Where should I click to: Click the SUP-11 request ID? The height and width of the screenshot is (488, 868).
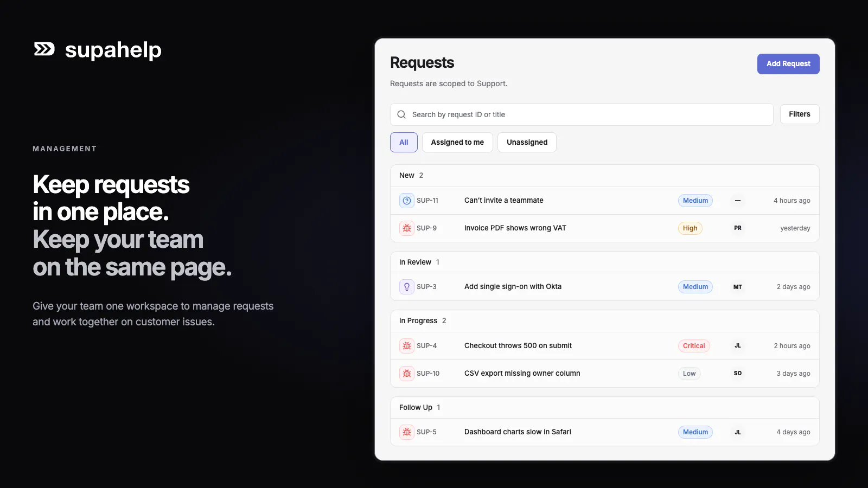click(427, 201)
